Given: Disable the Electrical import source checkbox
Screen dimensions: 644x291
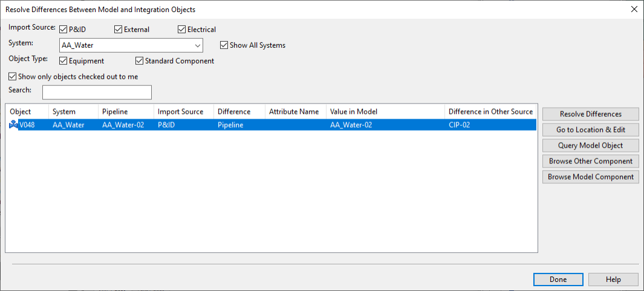Looking at the screenshot, I should click(182, 29).
